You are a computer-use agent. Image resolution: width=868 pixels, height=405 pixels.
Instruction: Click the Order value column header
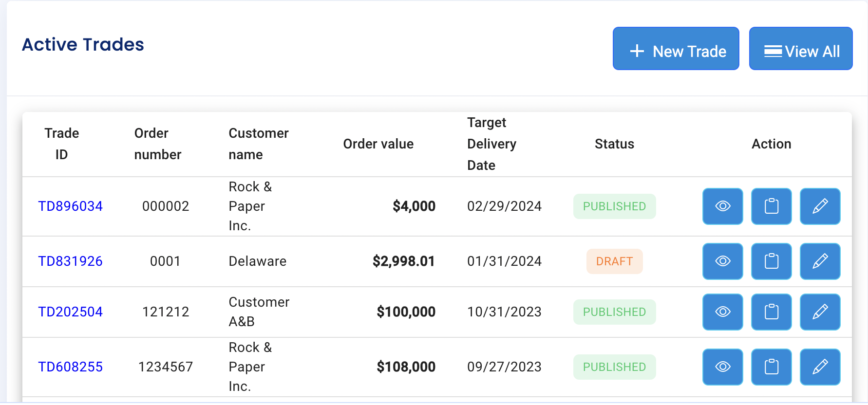tap(378, 144)
